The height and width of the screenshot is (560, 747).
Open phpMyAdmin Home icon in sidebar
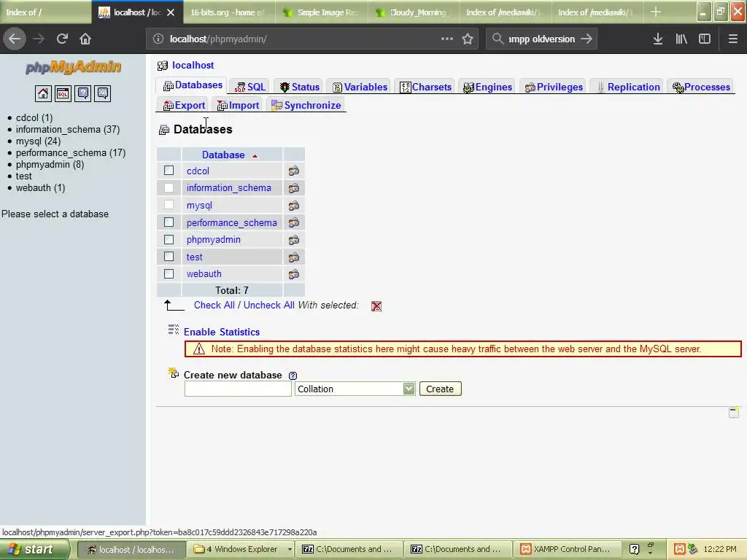point(43,93)
